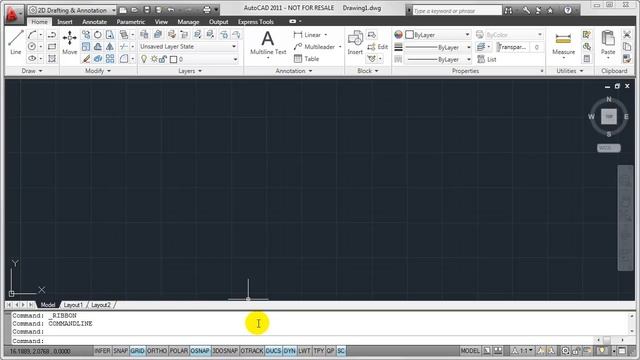Image resolution: width=640 pixels, height=360 pixels.
Task: Select the Line draw tool
Action: (x=16, y=42)
